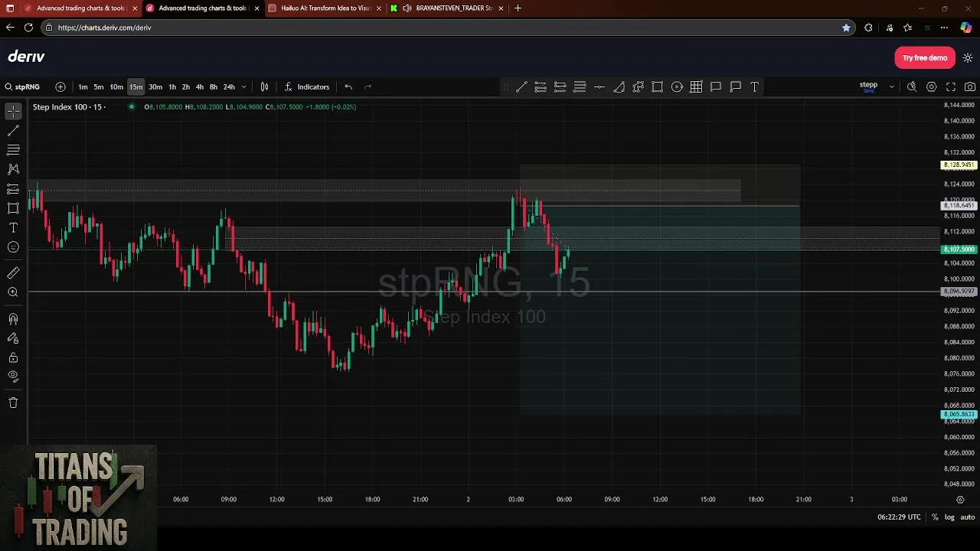Viewport: 980px width, 551px height.
Task: Click the stepp layout Save button
Action: click(x=868, y=90)
